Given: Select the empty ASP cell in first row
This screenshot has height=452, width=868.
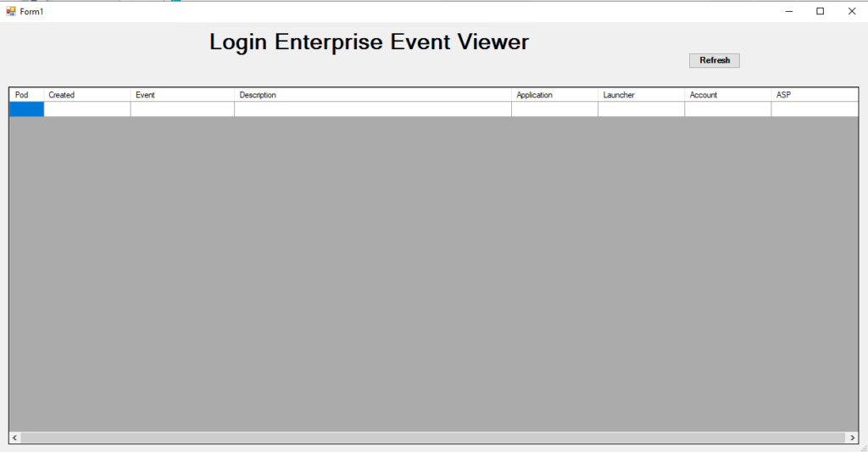Looking at the screenshot, I should [x=815, y=109].
